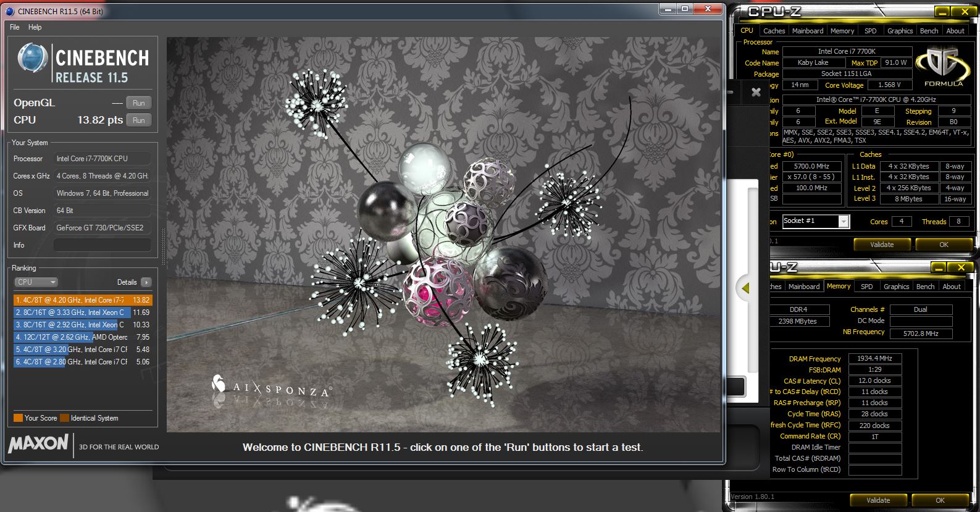
Task: Open the CPU ranking type dropdown
Action: (36, 282)
